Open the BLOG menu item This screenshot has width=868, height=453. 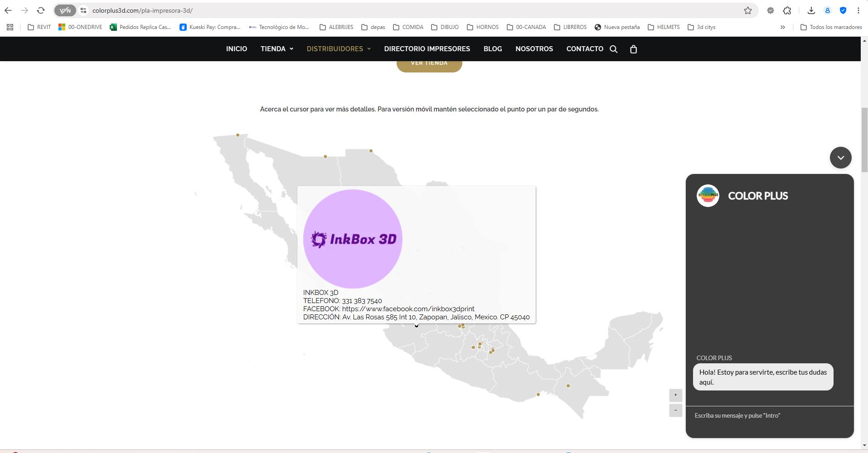pyautogui.click(x=493, y=49)
